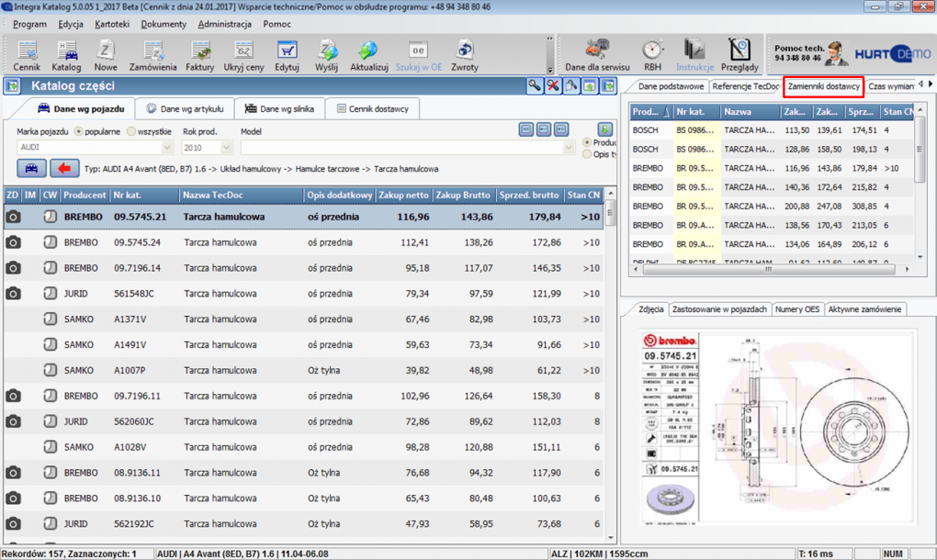Select the popularne radio button
This screenshot has width=937, height=560.
point(79,131)
